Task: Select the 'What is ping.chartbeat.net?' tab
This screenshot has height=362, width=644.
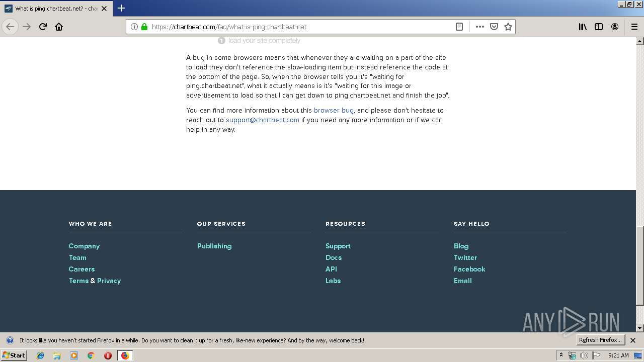Action: [x=56, y=9]
